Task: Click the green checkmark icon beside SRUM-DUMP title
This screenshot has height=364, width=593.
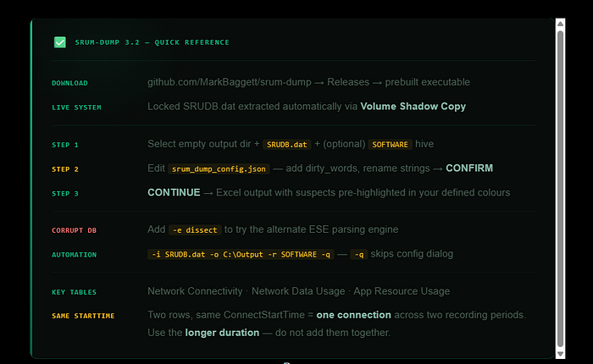Action: point(60,42)
